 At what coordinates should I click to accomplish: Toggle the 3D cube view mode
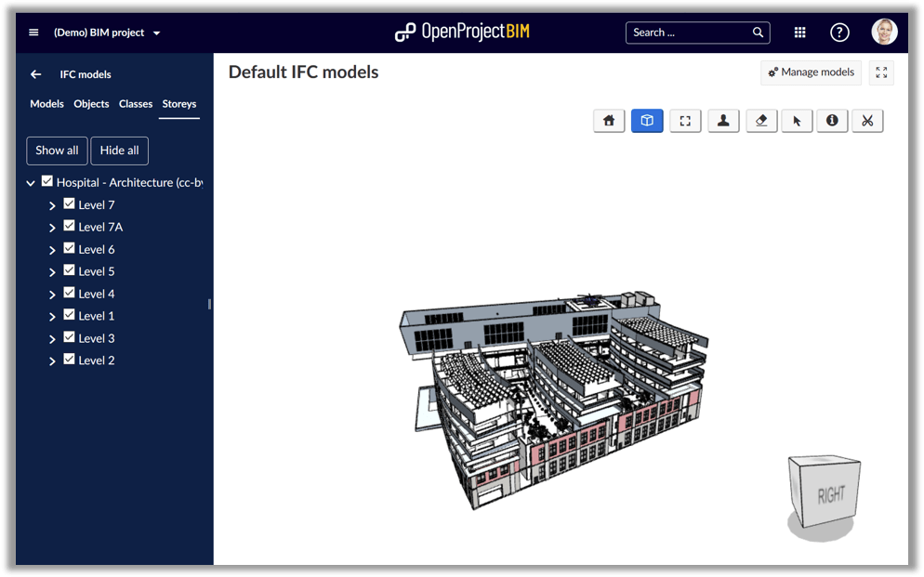click(x=646, y=120)
